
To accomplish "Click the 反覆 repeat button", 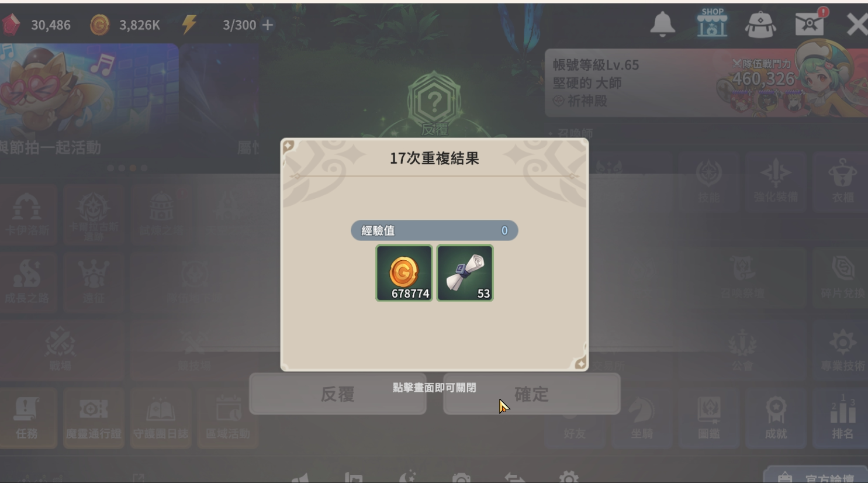I will tap(338, 394).
